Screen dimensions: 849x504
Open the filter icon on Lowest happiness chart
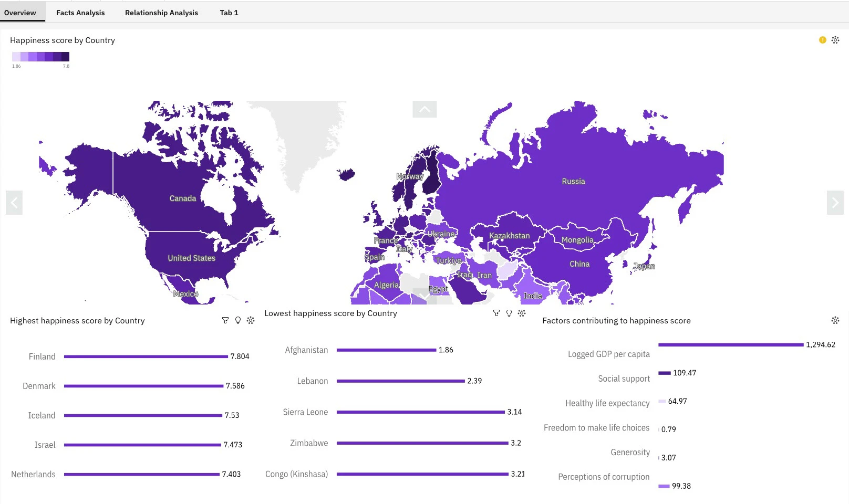(x=496, y=312)
